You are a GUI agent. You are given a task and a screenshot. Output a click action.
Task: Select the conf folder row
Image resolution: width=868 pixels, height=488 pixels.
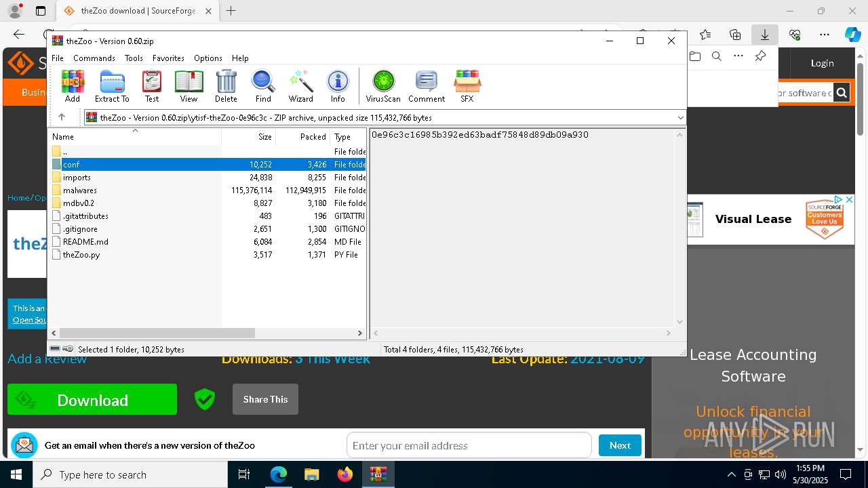click(208, 165)
